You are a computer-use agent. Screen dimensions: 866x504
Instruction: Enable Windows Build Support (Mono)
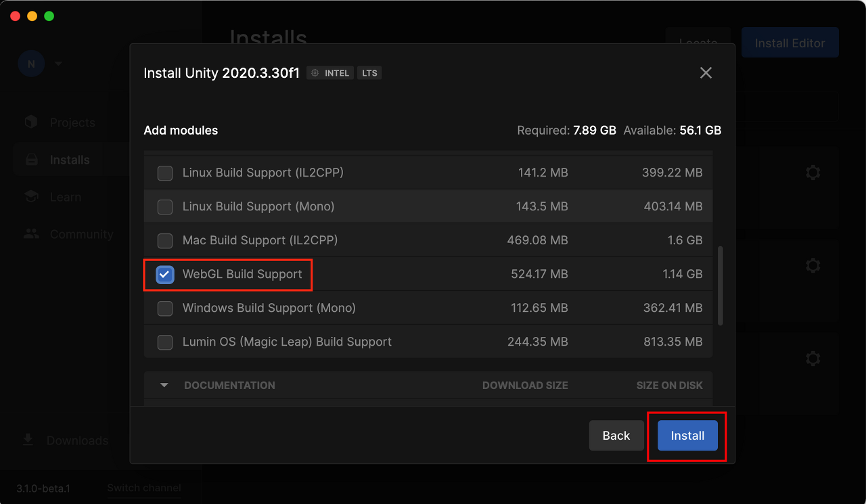pyautogui.click(x=165, y=308)
